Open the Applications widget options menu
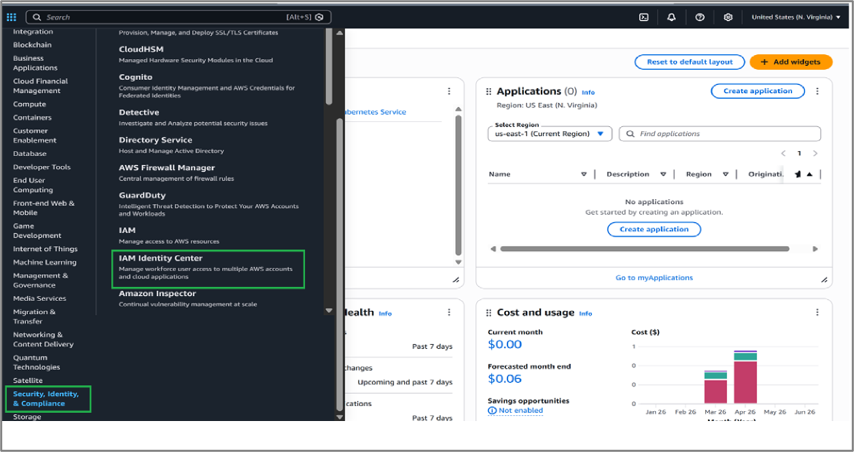Image resolution: width=854 pixels, height=452 pixels. [817, 91]
